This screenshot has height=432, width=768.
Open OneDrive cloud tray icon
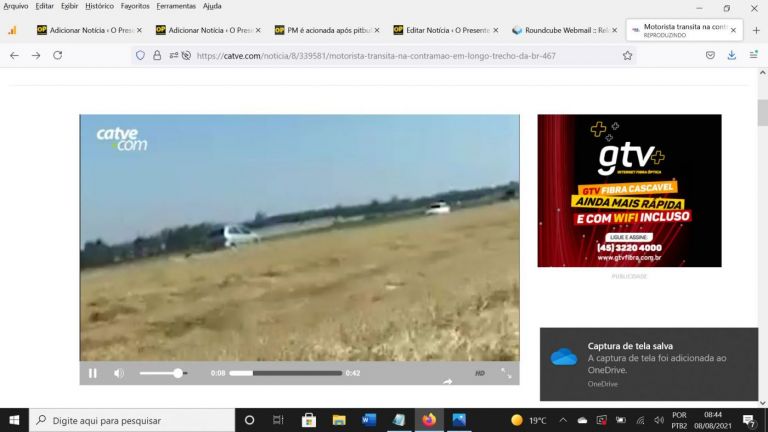point(582,420)
